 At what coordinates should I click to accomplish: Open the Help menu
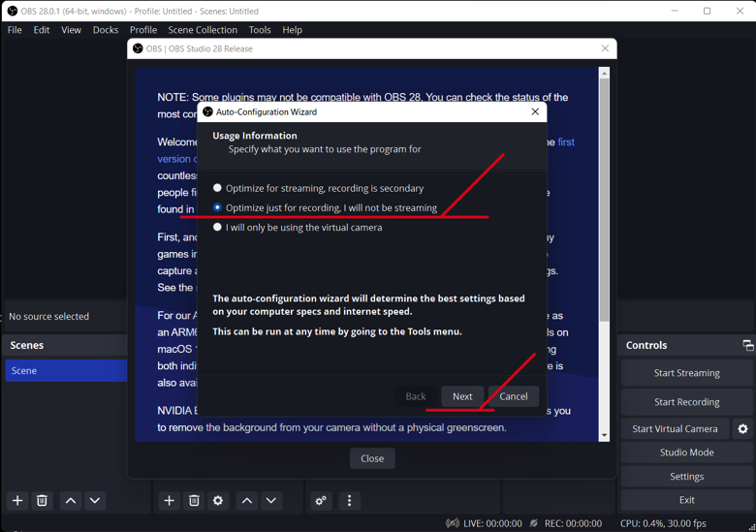pyautogui.click(x=292, y=30)
